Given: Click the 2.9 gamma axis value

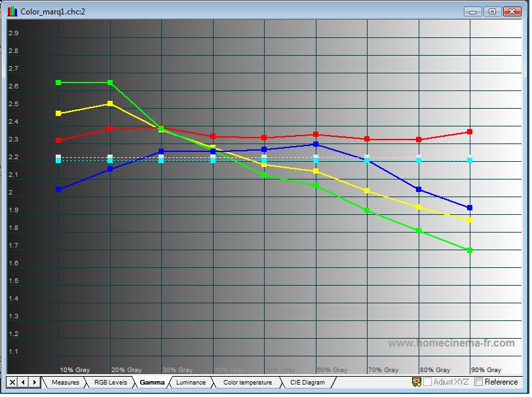Looking at the screenshot, I should click(14, 33).
